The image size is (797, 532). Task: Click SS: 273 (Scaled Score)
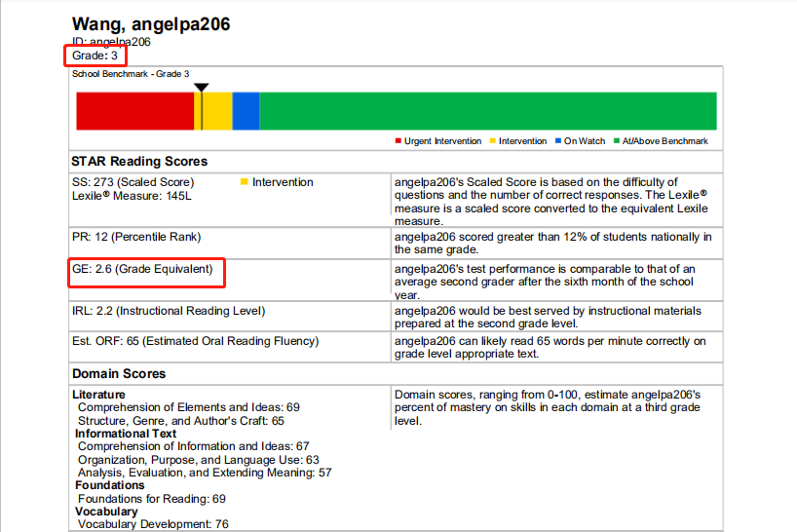pyautogui.click(x=133, y=182)
